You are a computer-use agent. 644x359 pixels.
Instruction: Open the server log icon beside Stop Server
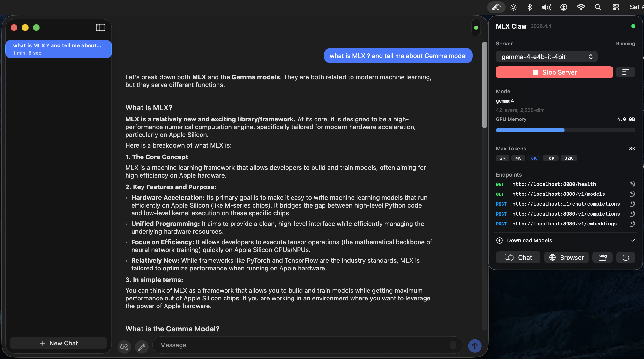(x=626, y=72)
